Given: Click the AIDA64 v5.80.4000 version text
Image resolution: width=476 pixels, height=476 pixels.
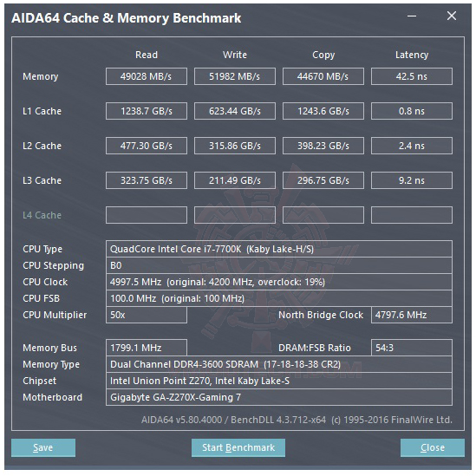Looking at the screenshot, I should (297, 420).
